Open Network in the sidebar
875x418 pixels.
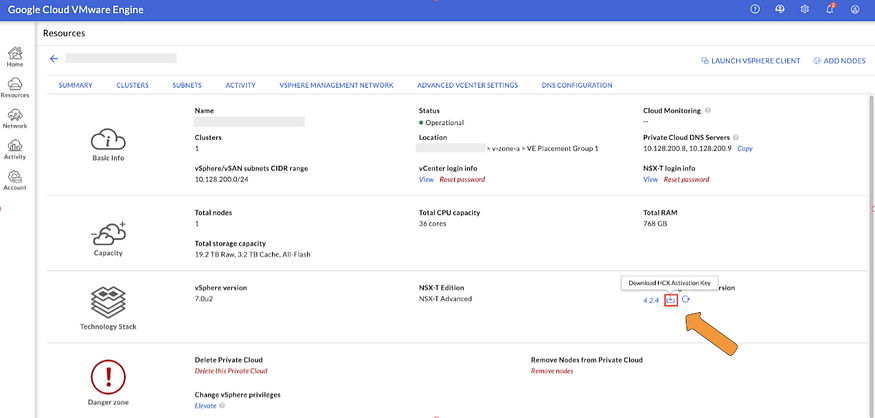(15, 118)
